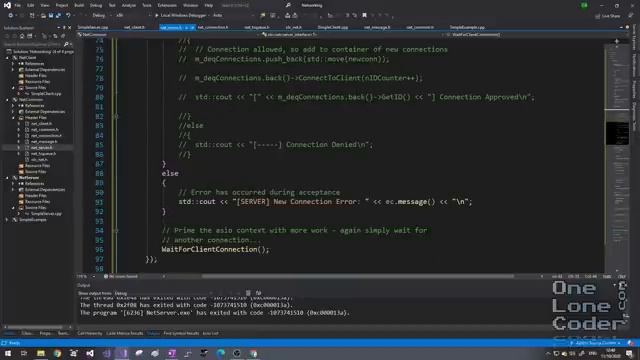Open the notification center icon

[629, 353]
